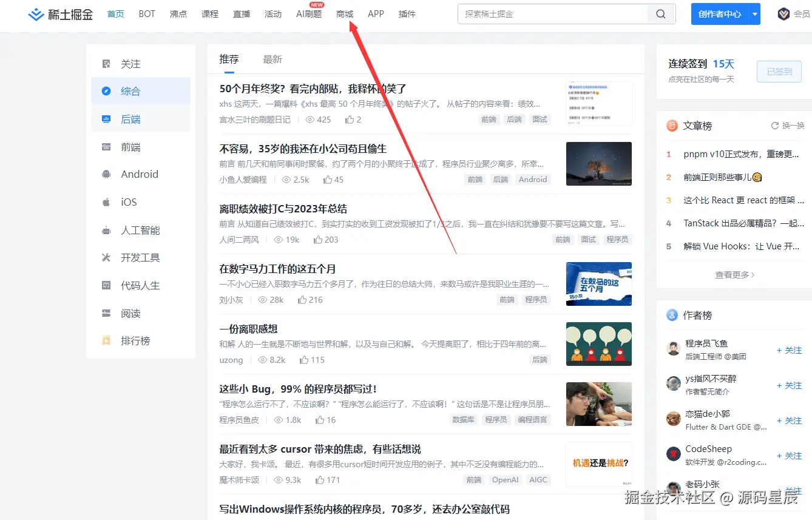Follow author ys指风不买醉
The image size is (812, 520).
[x=789, y=385]
